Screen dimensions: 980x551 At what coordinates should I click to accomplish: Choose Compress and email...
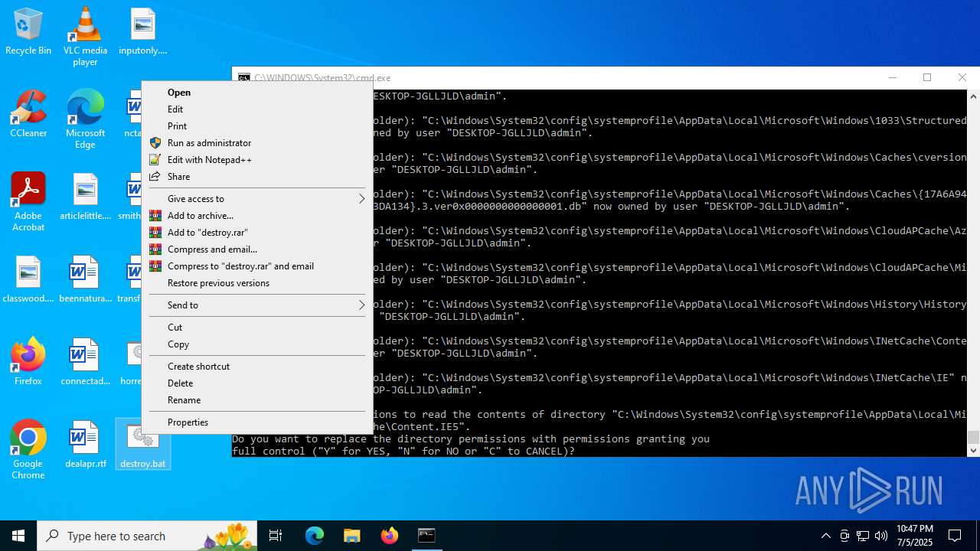click(257, 249)
